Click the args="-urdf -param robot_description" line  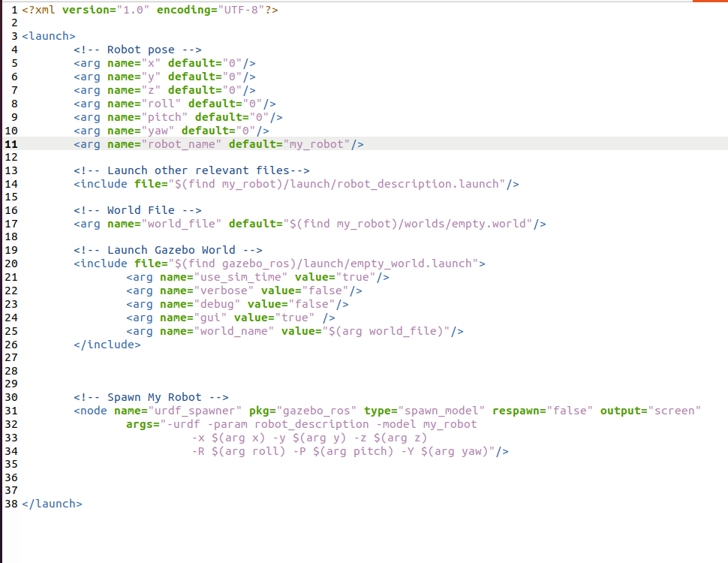(301, 425)
